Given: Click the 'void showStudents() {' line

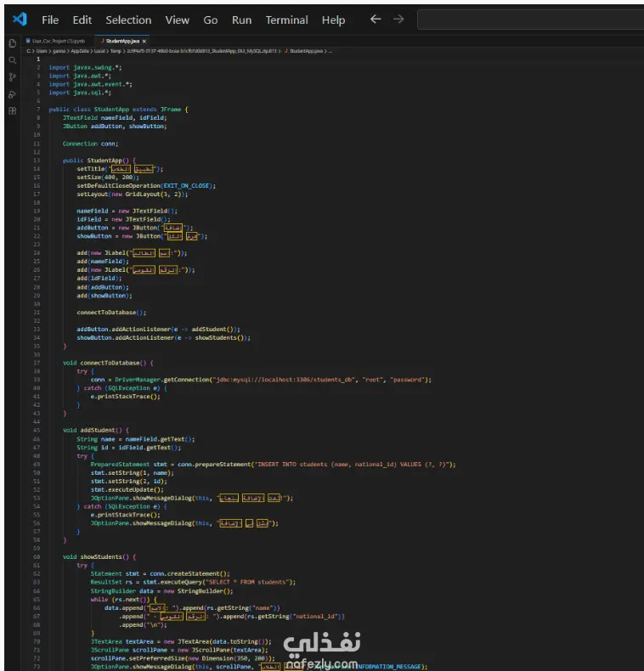Looking at the screenshot, I should pos(99,556).
